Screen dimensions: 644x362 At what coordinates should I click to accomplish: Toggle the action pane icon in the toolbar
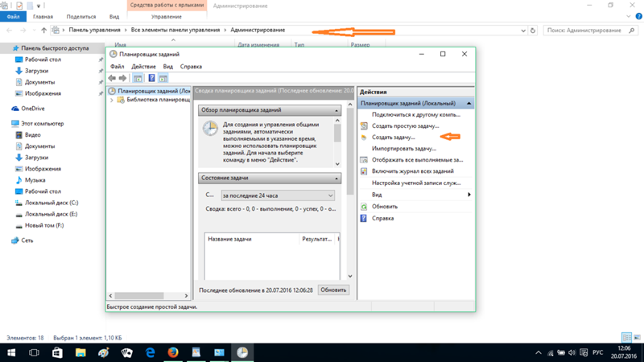coord(163,78)
